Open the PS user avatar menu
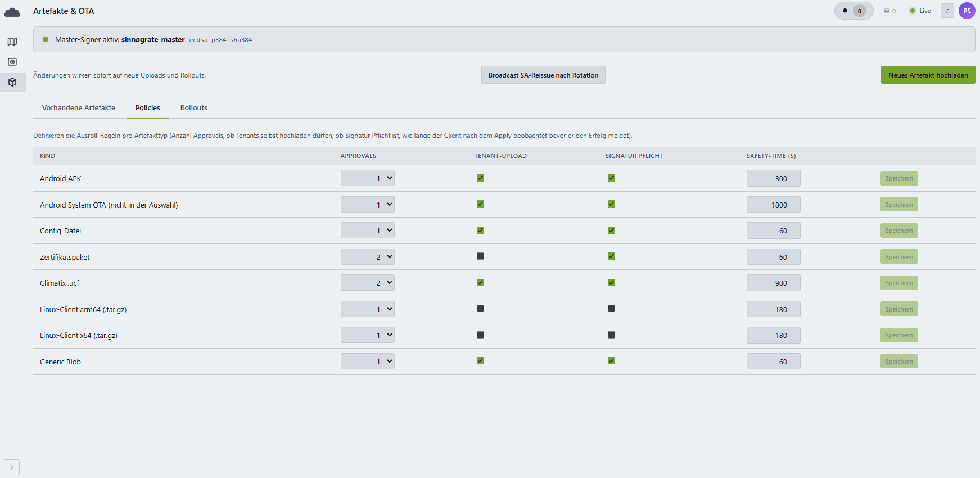This screenshot has width=980, height=478. [967, 11]
